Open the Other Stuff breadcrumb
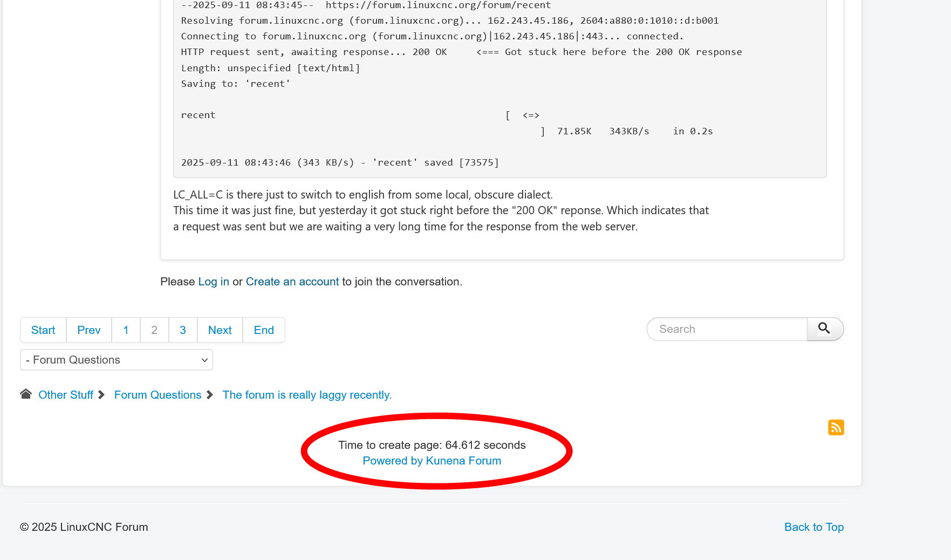This screenshot has height=560, width=951. pyautogui.click(x=66, y=395)
